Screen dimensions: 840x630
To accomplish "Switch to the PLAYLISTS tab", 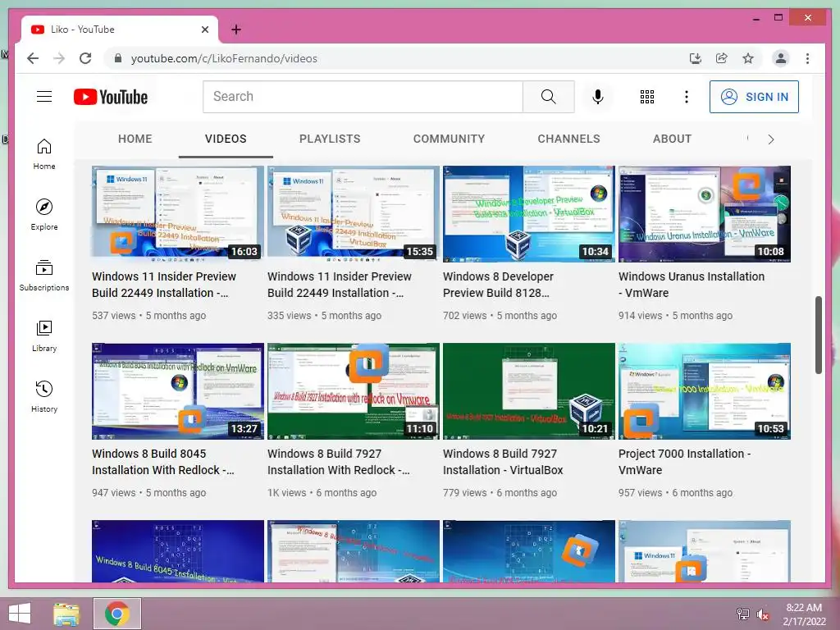I will click(330, 139).
